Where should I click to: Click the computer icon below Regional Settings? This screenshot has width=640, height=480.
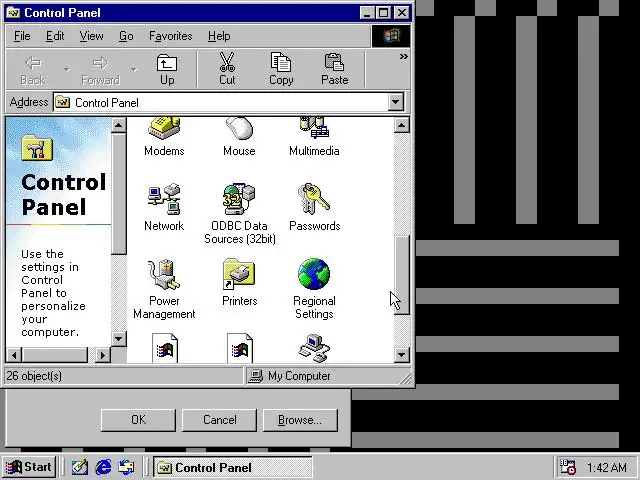point(314,348)
